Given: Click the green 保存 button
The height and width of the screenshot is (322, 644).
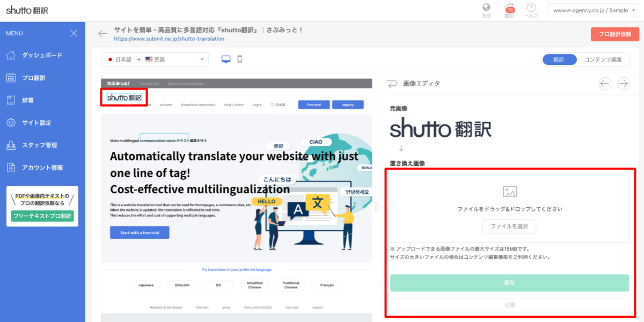Looking at the screenshot, I should 509,283.
